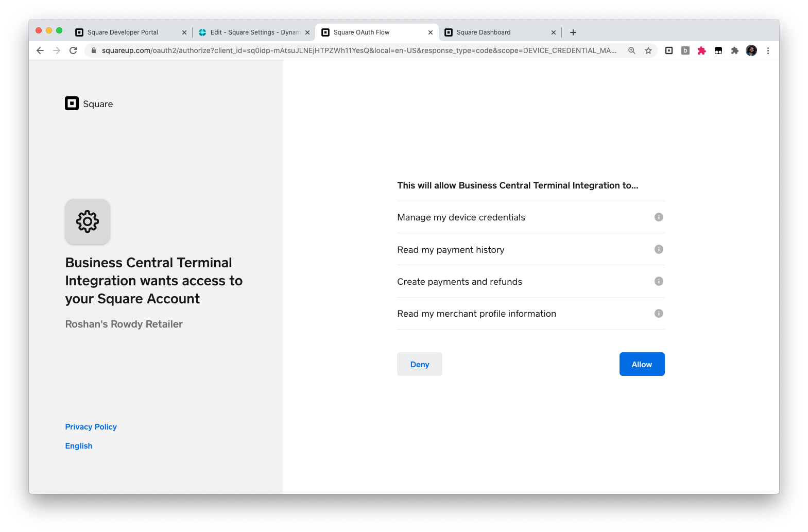
Task: Open a new browser tab
Action: click(x=573, y=32)
